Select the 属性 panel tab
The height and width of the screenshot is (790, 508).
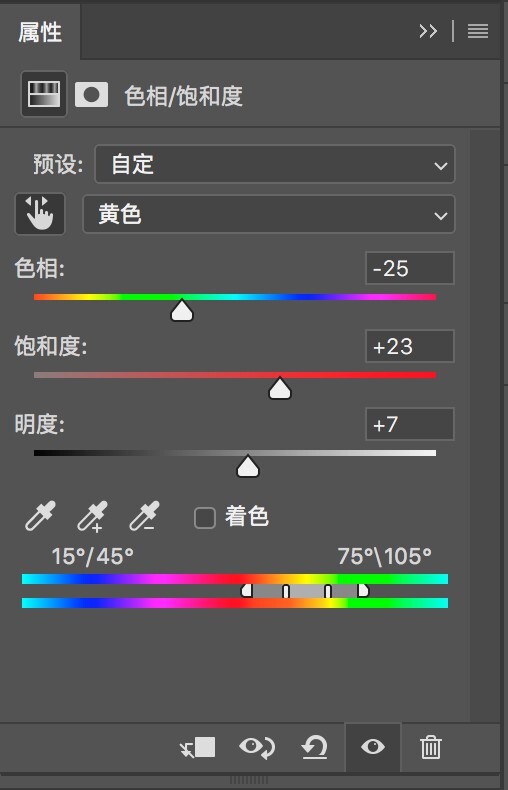click(40, 32)
